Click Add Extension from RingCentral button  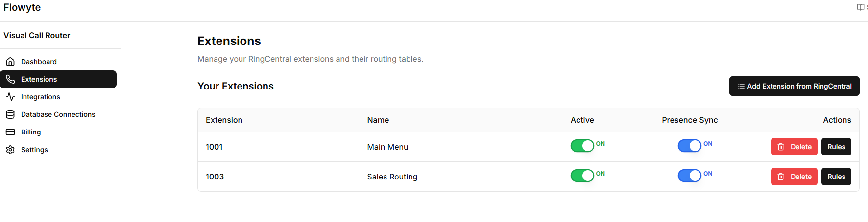(794, 86)
